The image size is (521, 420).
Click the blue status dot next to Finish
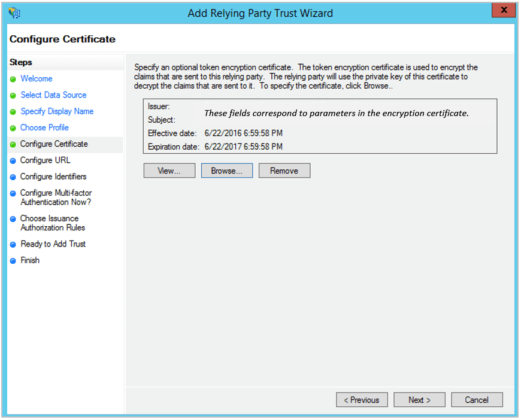(x=14, y=260)
